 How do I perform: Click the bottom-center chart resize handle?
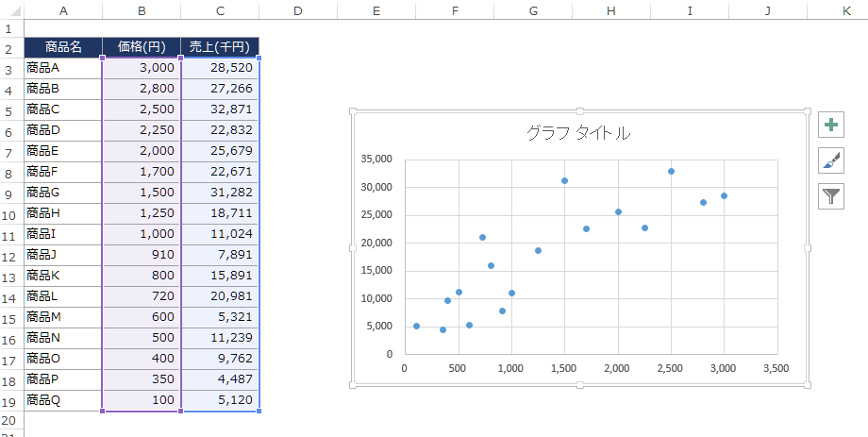tap(579, 385)
